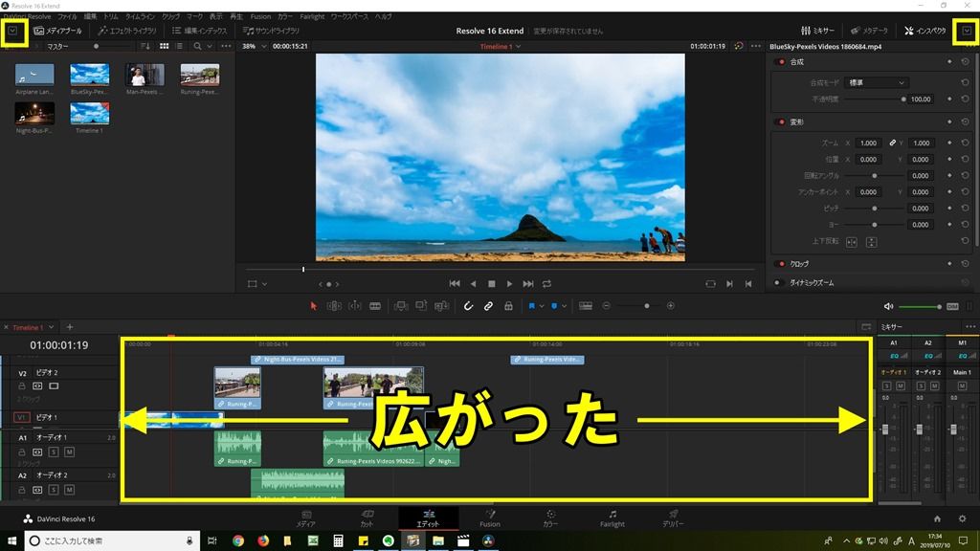Toggle snapping with the magnet icon
Screen dimensions: 980x551
[468, 305]
